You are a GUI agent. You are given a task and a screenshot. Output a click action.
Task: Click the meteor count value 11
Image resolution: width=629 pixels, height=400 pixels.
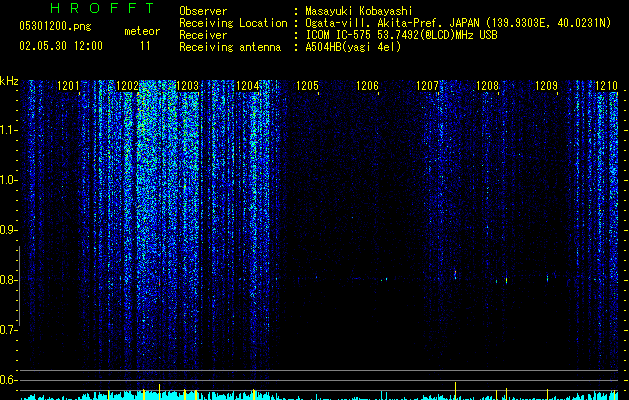pyautogui.click(x=145, y=46)
